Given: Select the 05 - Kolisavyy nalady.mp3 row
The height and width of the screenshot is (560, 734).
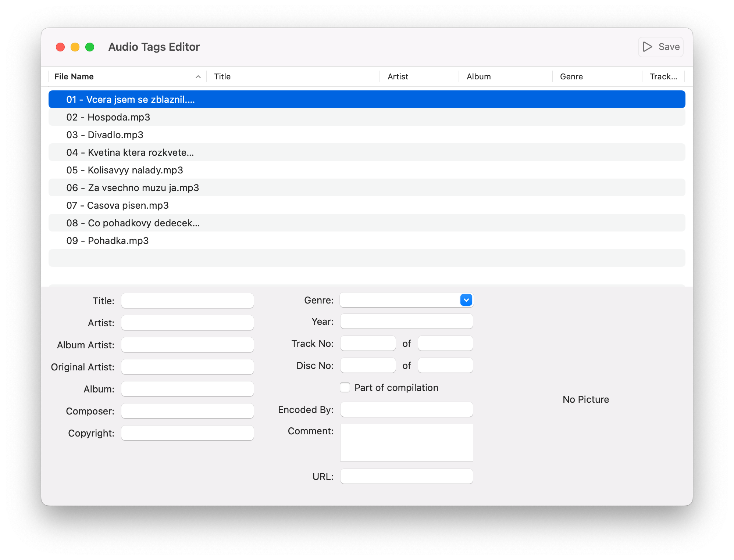Looking at the screenshot, I should click(x=125, y=170).
